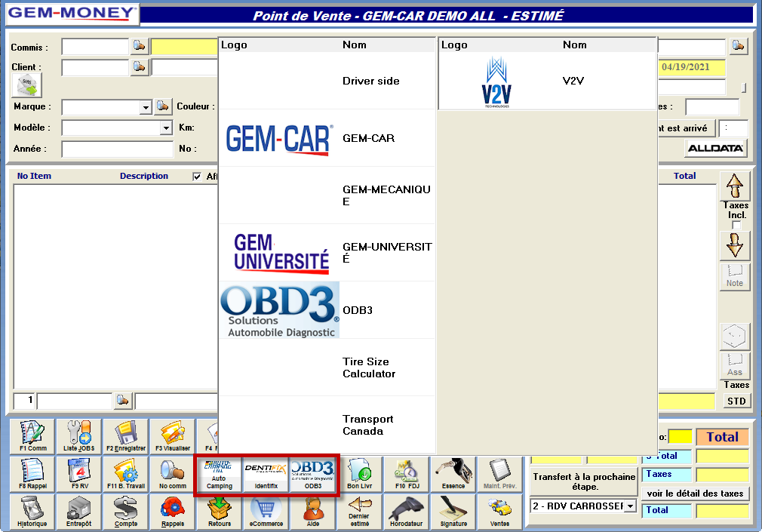Launch ODB3 link button
The height and width of the screenshot is (532, 762).
tap(313, 475)
